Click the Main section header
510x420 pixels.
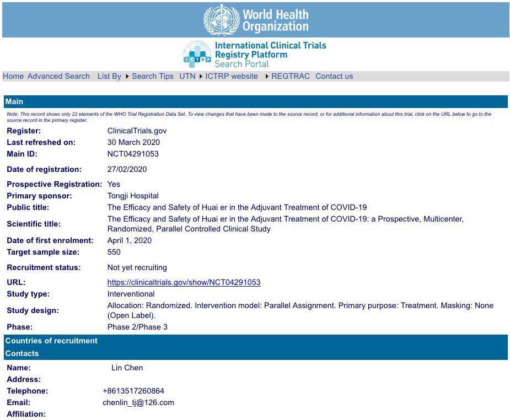pyautogui.click(x=256, y=101)
